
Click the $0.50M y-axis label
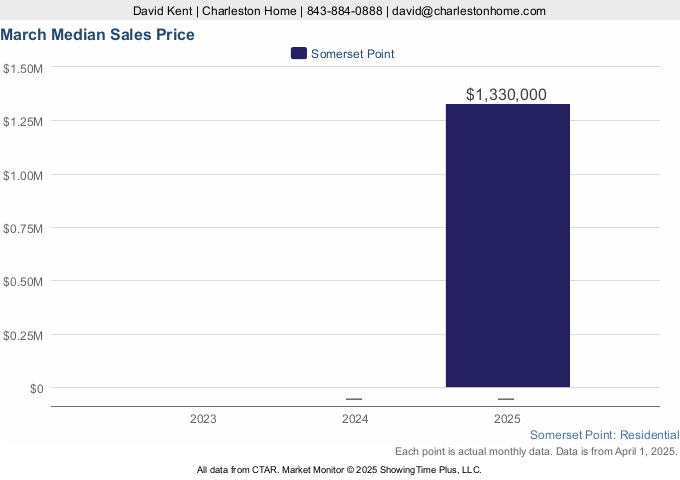coord(22,282)
